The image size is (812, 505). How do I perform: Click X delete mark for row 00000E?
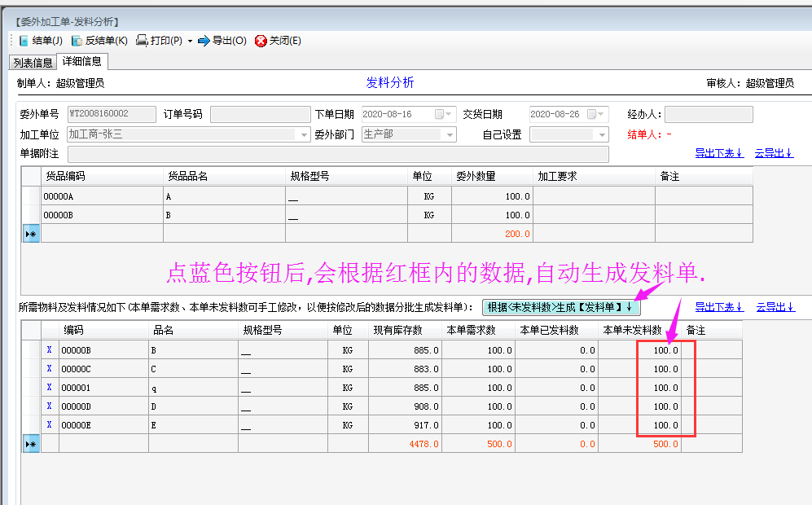tap(49, 424)
